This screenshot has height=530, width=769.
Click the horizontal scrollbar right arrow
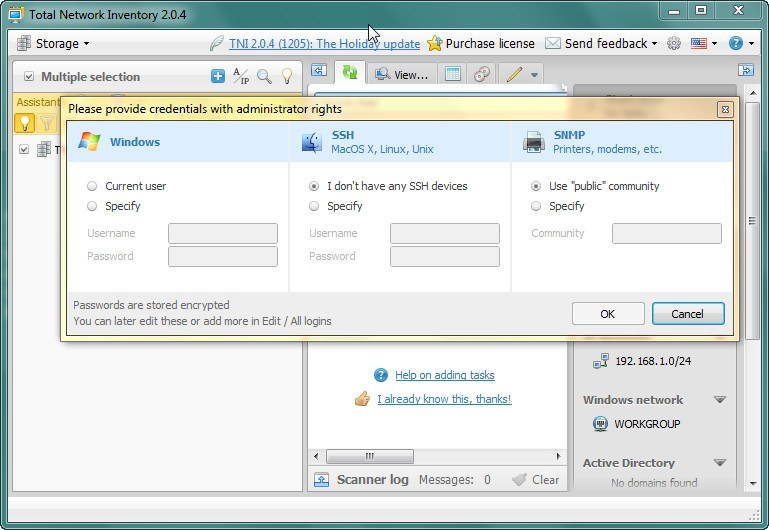click(558, 456)
